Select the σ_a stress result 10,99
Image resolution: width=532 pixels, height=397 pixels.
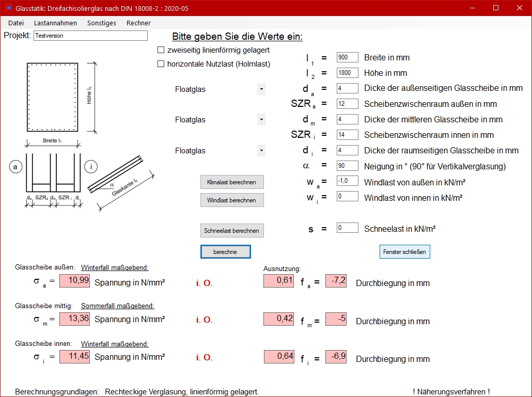coord(75,281)
